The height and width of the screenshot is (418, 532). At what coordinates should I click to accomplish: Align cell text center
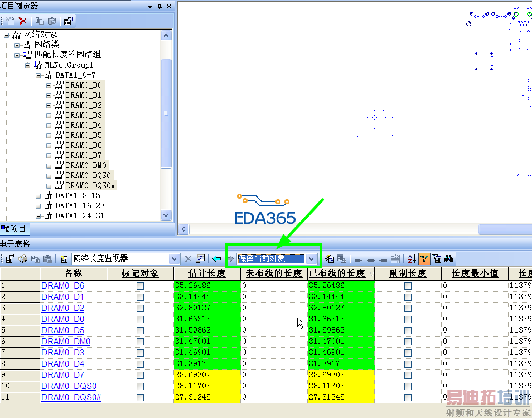tap(370, 259)
